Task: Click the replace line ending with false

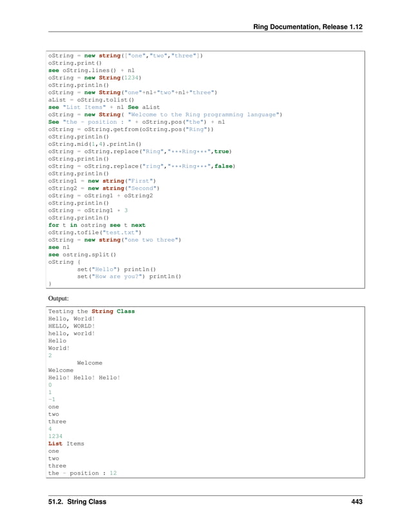Action: (142, 166)
